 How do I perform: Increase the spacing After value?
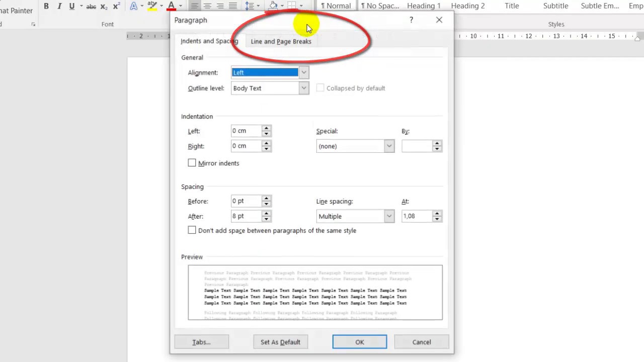[267, 214]
